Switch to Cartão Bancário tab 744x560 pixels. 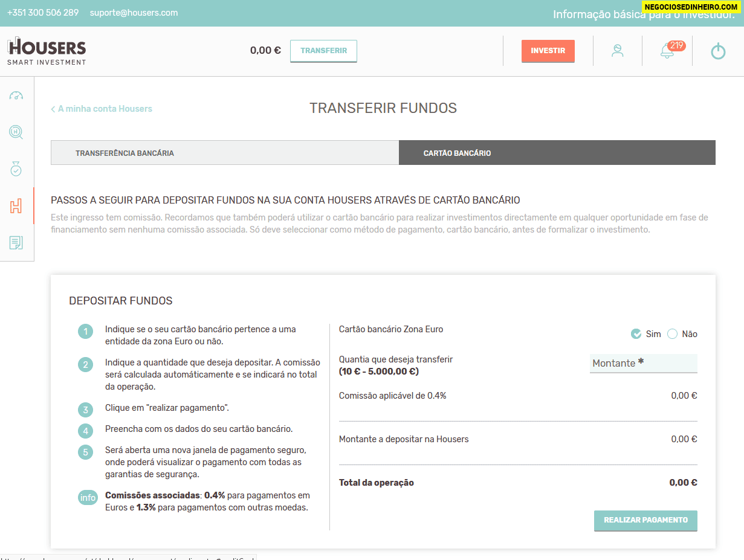pyautogui.click(x=557, y=153)
